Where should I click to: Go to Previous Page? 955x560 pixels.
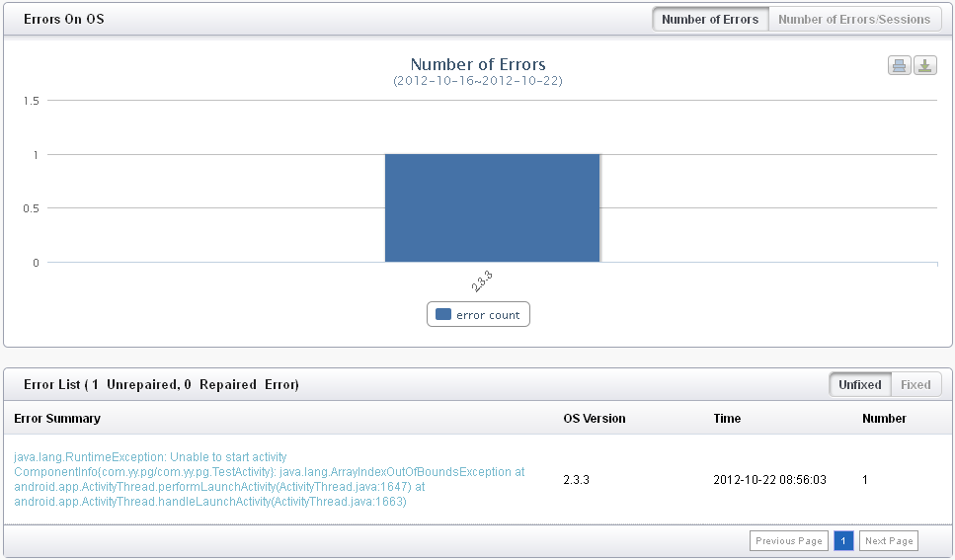[x=789, y=541]
